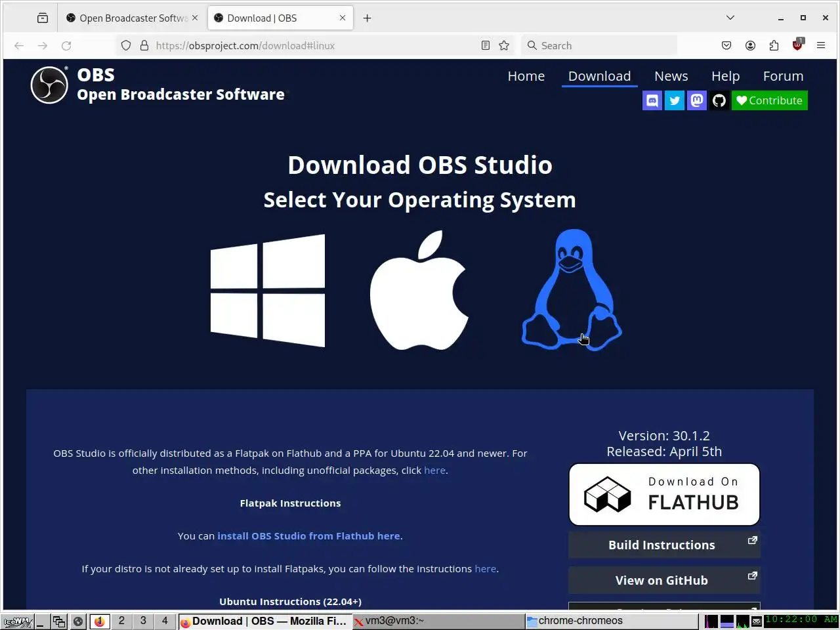Toggle reader view in address bar

(486, 45)
